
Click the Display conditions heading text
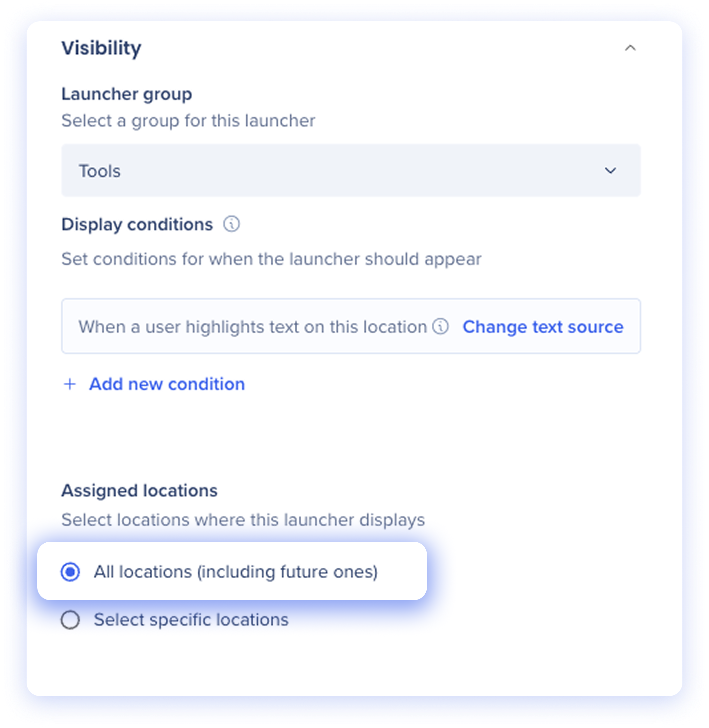[137, 225]
